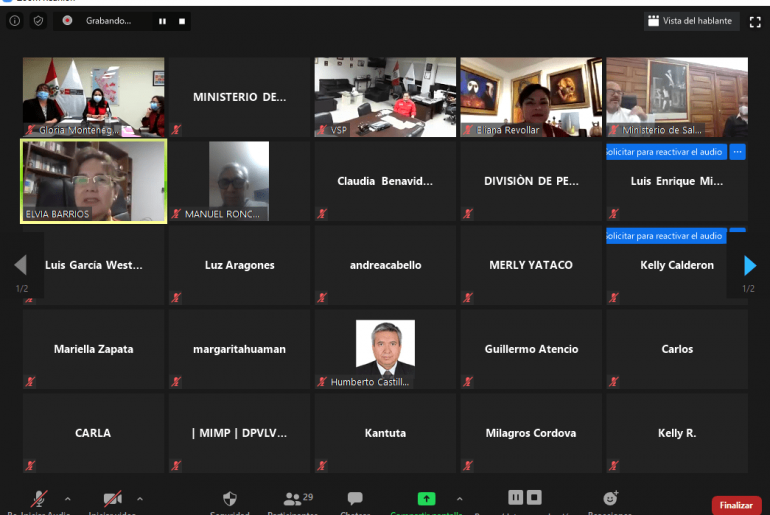The image size is (770, 515).
Task: Expand video options arrow beside the camera
Action: coord(139,498)
